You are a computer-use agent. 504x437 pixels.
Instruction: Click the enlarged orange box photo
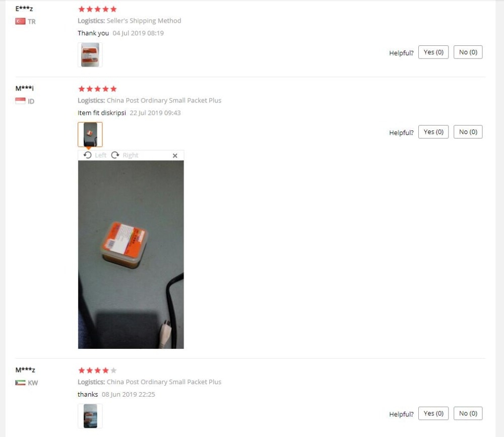click(x=131, y=255)
